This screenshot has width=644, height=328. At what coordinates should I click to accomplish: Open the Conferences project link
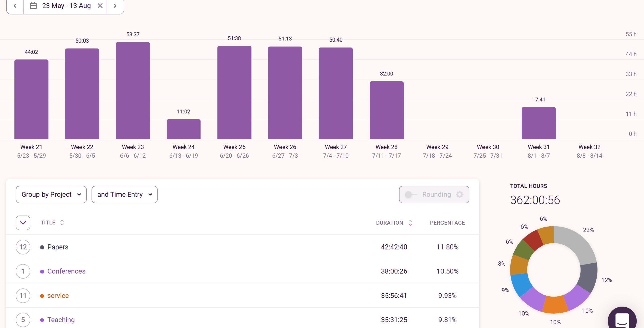pos(66,271)
